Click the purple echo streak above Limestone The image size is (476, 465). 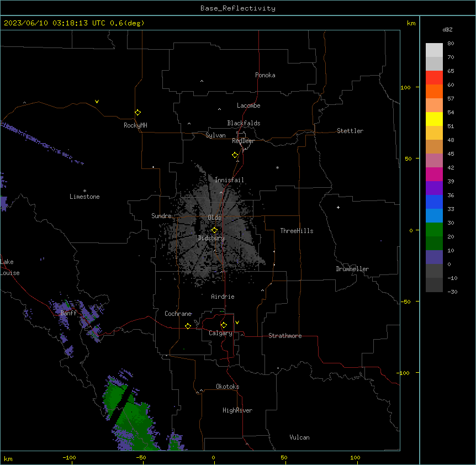point(41,142)
